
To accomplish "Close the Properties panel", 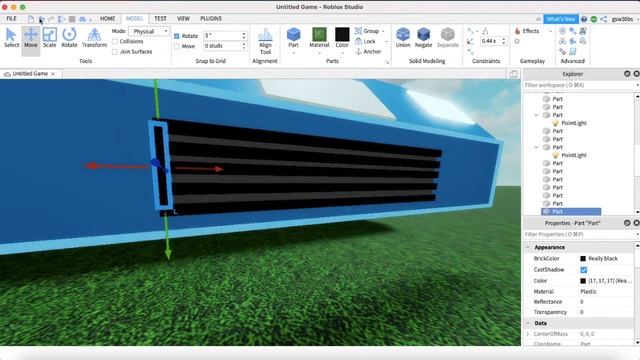I will [636, 223].
